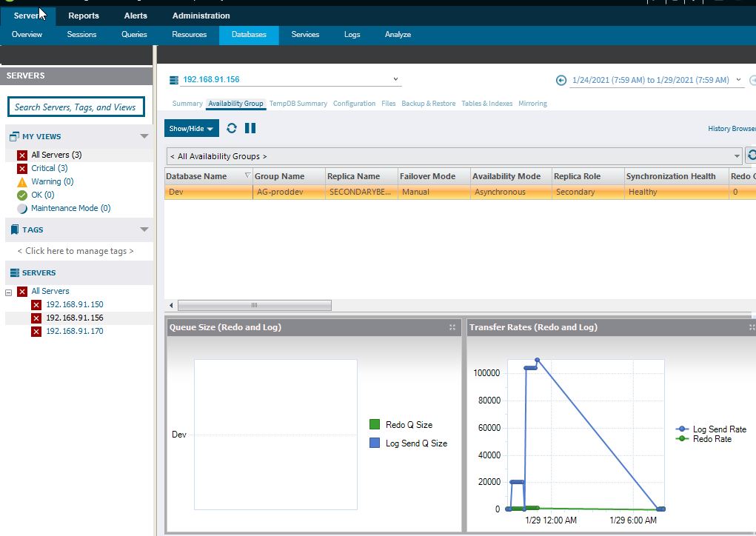The width and height of the screenshot is (756, 536).
Task: Click the refresh icon next to Show/Hide
Action: [232, 128]
